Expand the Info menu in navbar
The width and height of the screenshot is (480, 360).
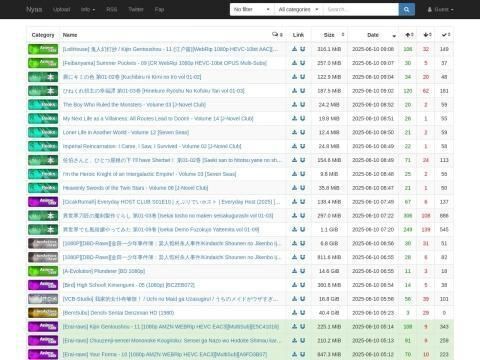(x=88, y=9)
